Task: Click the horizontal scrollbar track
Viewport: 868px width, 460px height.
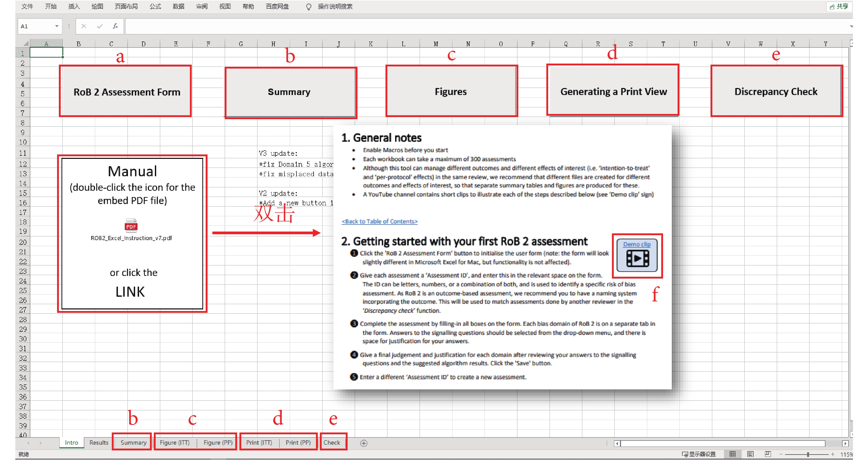Action: click(x=723, y=443)
